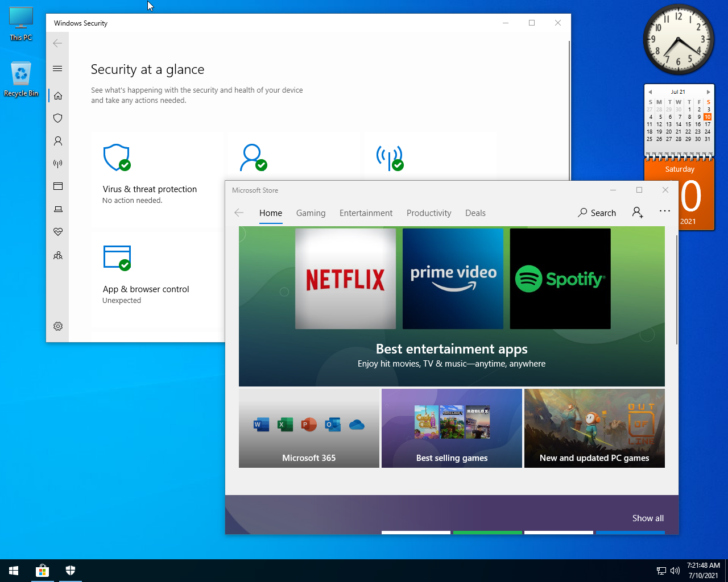Open the Netflix app tile
The height and width of the screenshot is (582, 728).
(345, 278)
